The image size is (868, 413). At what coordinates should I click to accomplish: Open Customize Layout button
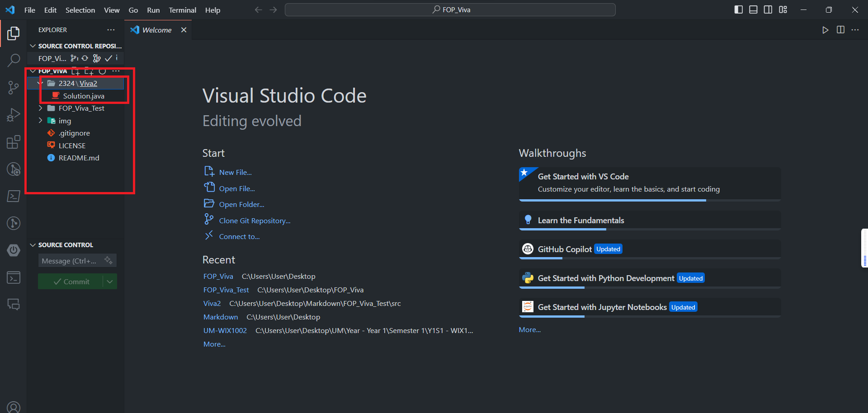(783, 9)
